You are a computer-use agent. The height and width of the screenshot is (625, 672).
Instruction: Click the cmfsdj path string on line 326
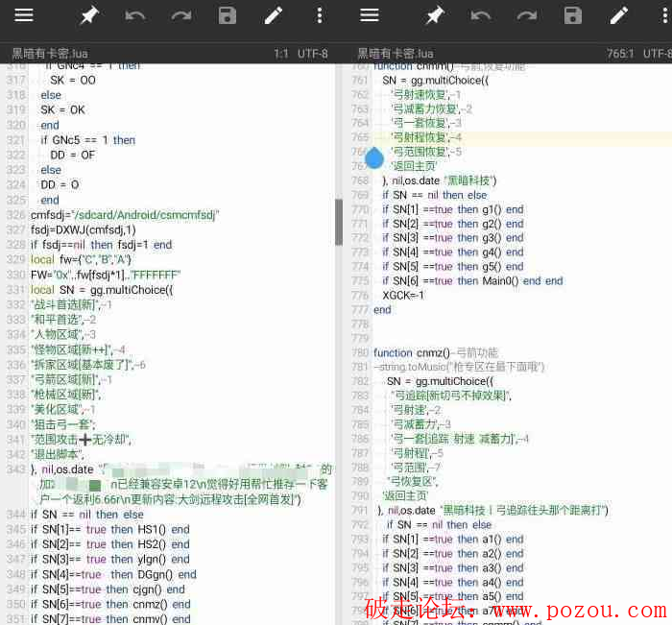click(x=146, y=215)
